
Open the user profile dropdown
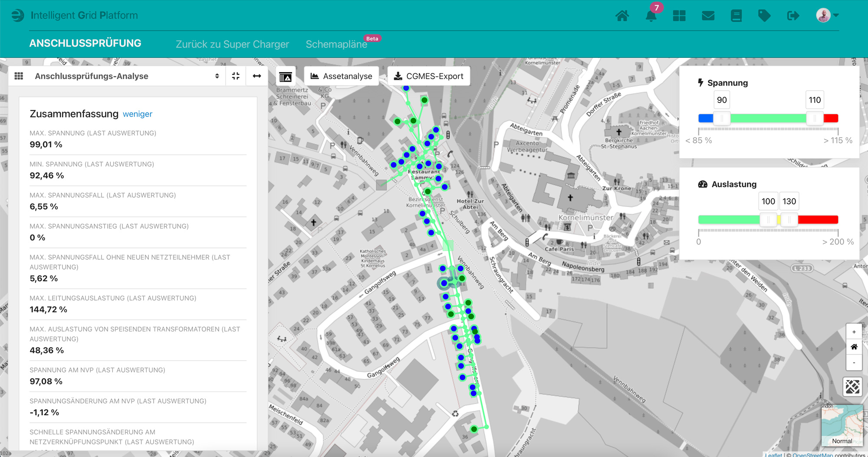(x=827, y=15)
